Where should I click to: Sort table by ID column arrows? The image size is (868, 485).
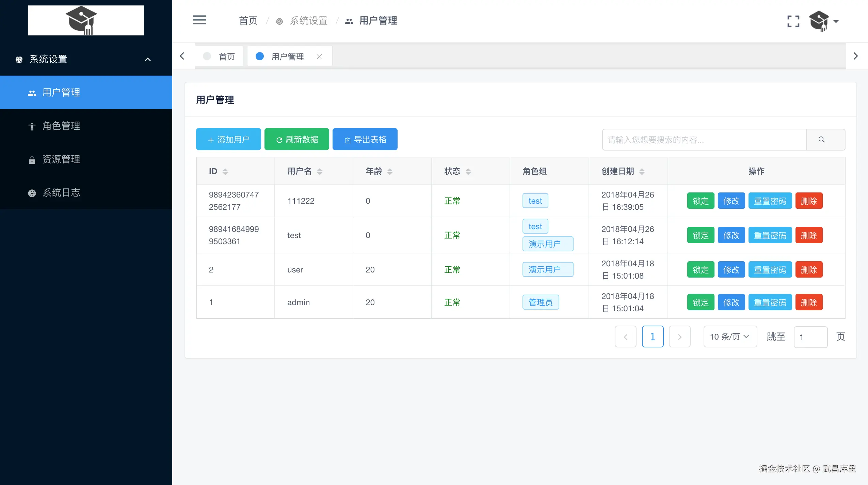pyautogui.click(x=225, y=172)
